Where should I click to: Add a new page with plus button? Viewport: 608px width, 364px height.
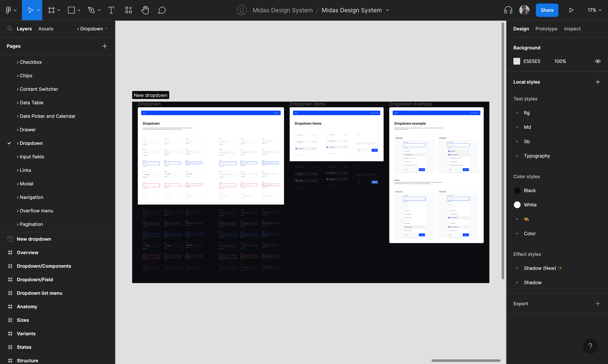[104, 46]
